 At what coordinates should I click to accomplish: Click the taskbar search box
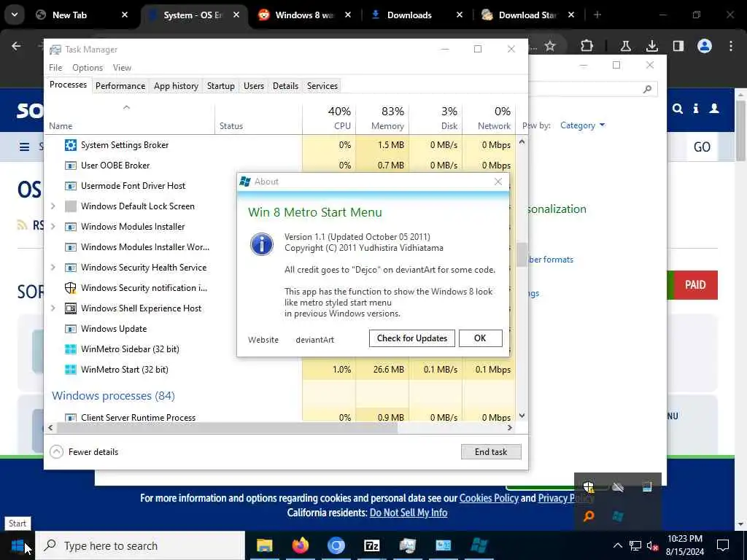(x=141, y=545)
